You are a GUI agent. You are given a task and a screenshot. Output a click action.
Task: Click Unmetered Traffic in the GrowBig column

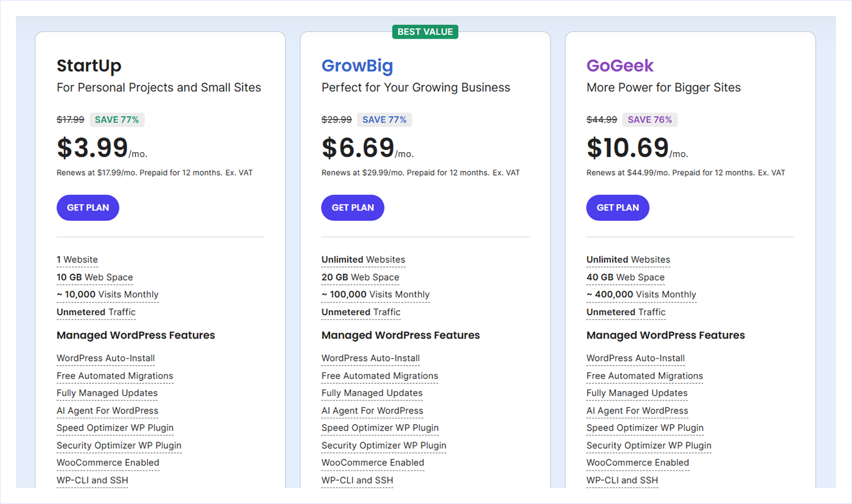pyautogui.click(x=361, y=312)
